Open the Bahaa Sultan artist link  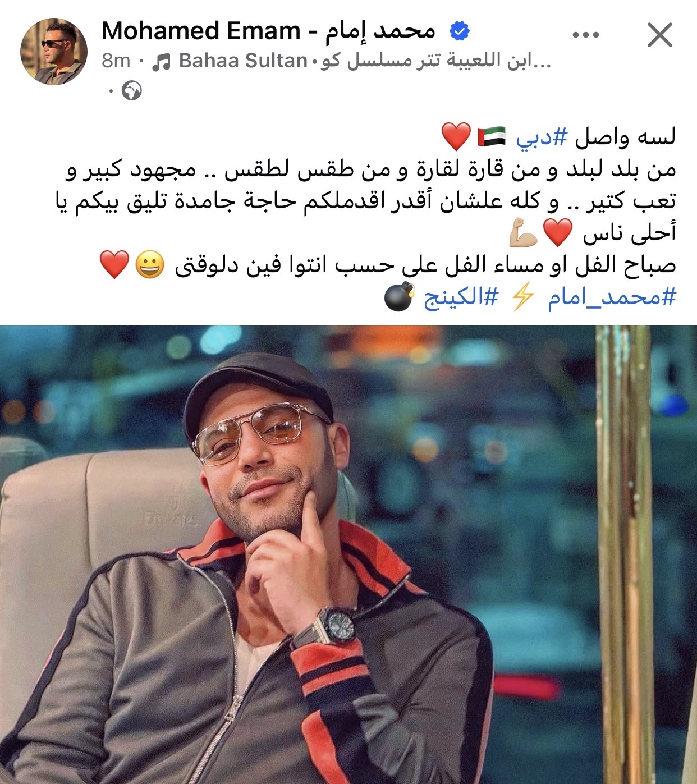[243, 61]
